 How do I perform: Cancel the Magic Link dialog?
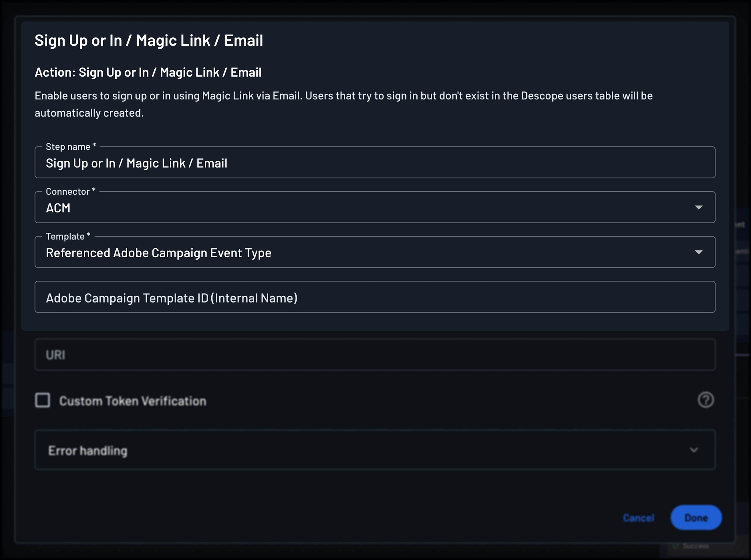638,518
